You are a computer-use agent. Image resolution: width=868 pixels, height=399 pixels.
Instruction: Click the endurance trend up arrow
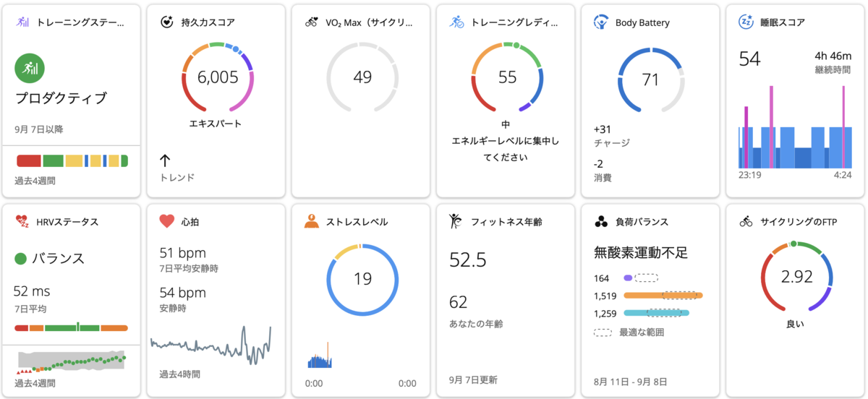click(x=165, y=160)
